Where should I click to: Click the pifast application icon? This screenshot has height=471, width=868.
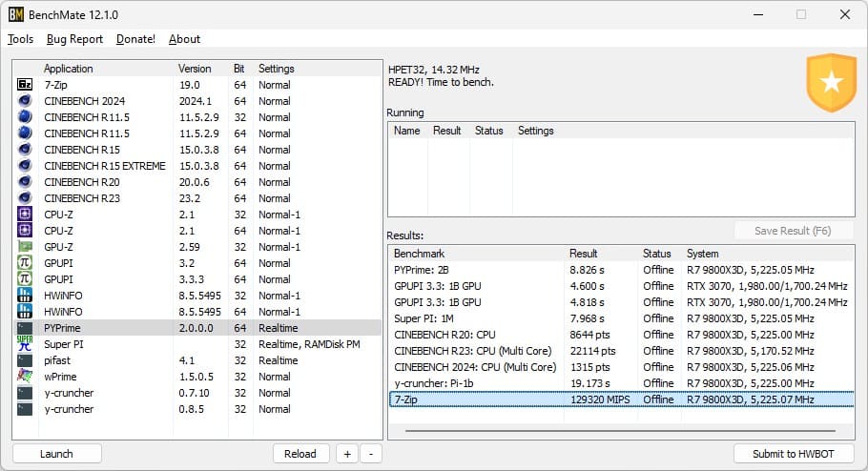point(25,360)
